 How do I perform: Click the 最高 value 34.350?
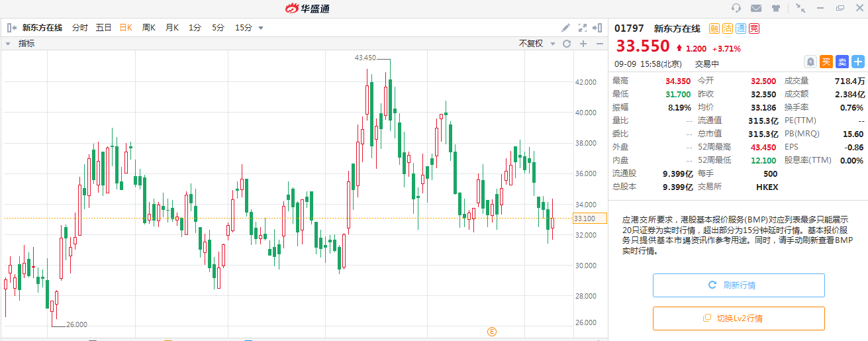678,81
